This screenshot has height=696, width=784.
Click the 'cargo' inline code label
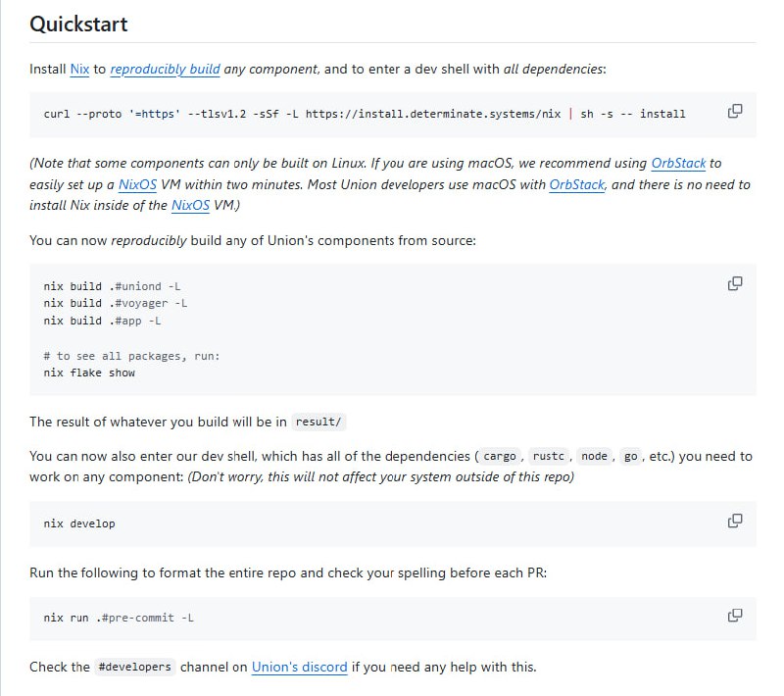500,457
